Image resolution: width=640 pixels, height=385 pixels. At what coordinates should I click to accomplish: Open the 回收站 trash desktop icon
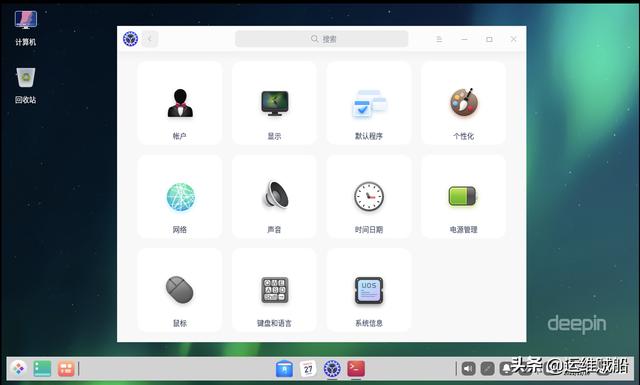pyautogui.click(x=26, y=85)
